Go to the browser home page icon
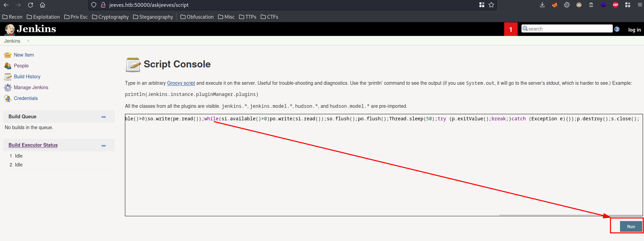 (x=42, y=5)
